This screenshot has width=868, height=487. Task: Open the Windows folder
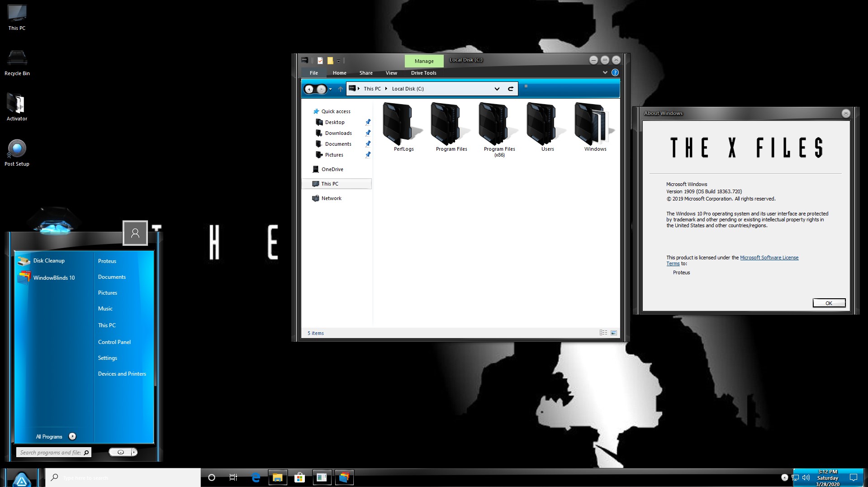[x=595, y=127]
